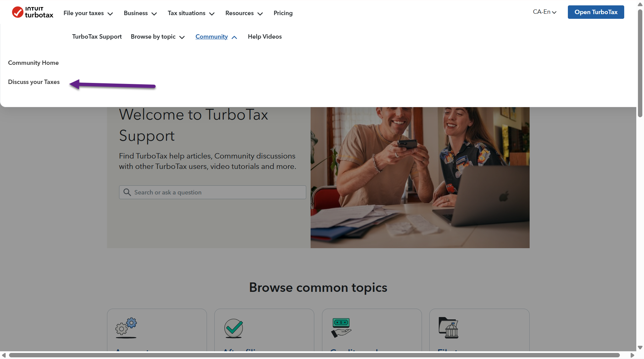
Task: Expand the Browse by topic menu
Action: [158, 37]
